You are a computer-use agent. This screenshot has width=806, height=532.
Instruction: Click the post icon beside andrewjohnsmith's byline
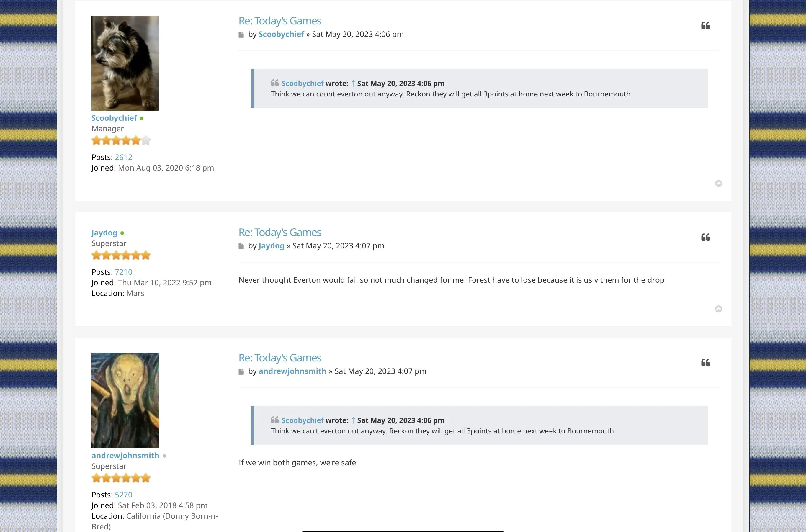241,371
